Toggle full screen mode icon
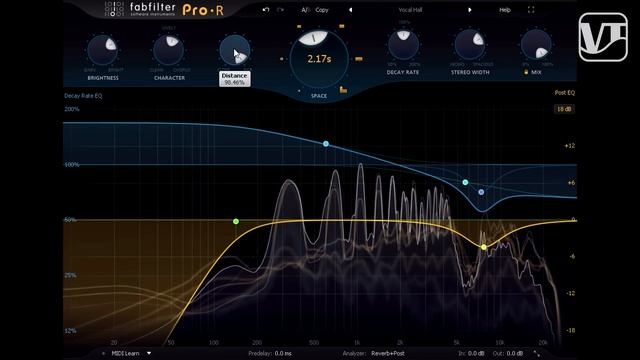This screenshot has height=360, width=640. pyautogui.click(x=531, y=10)
